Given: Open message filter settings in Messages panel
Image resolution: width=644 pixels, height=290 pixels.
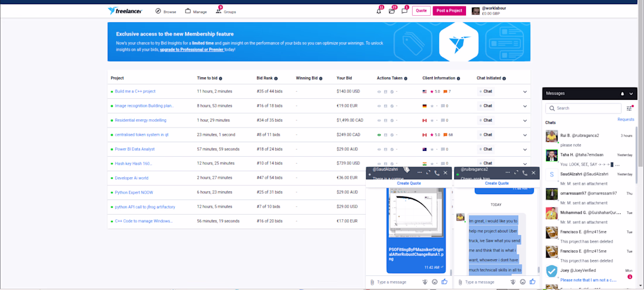Looking at the screenshot, I should tap(629, 108).
